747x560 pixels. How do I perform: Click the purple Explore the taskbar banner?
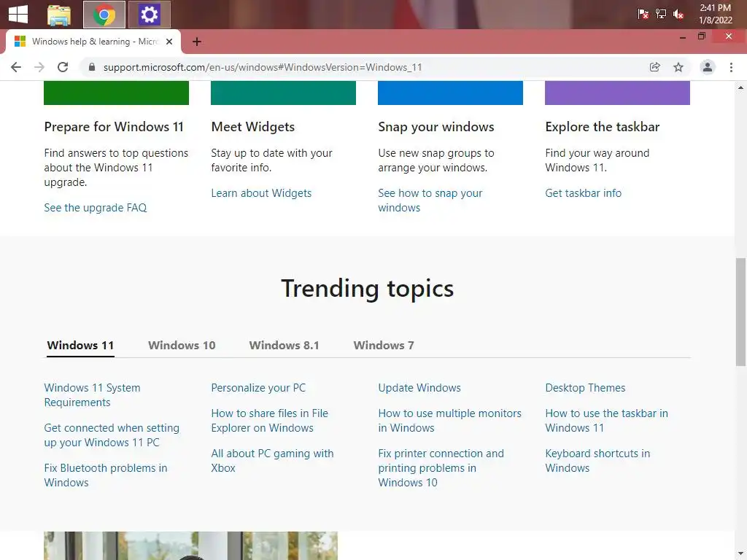tap(617, 93)
